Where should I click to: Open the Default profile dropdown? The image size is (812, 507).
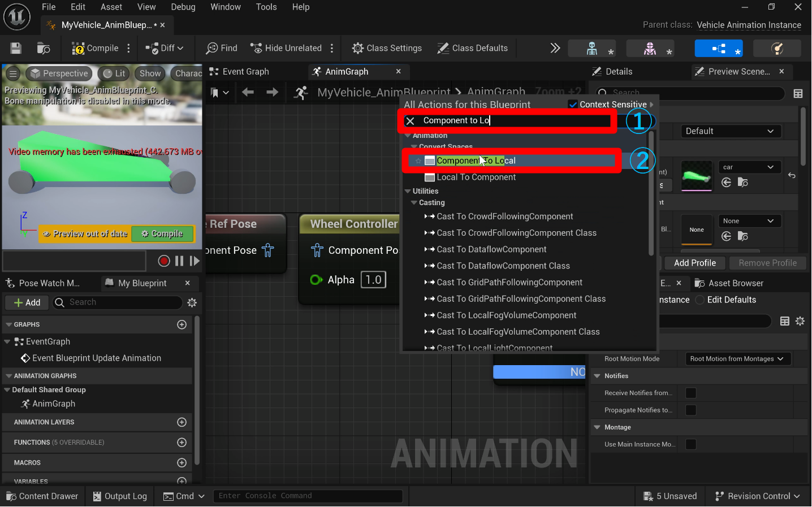[731, 131]
